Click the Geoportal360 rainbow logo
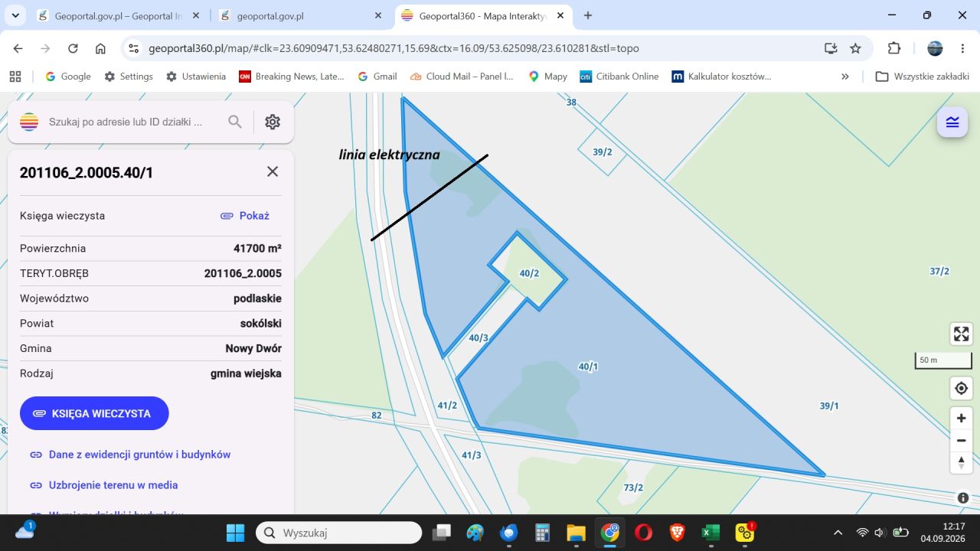 29,122
